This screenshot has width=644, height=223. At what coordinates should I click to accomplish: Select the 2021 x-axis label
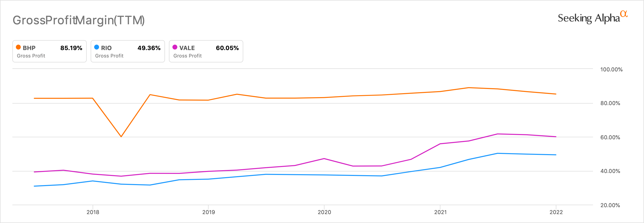tap(440, 212)
